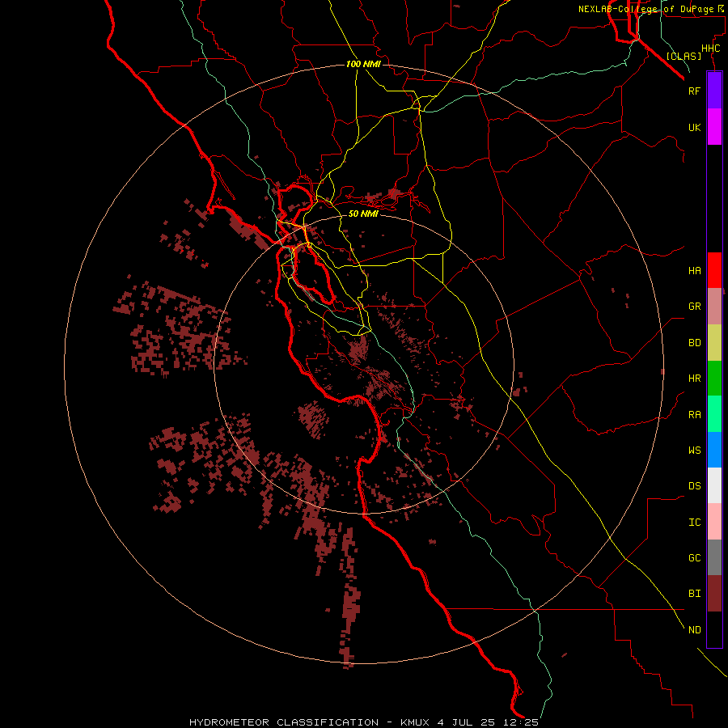Click the RF purple legend swatch
Viewport: 728px width, 728px height.
(x=714, y=91)
